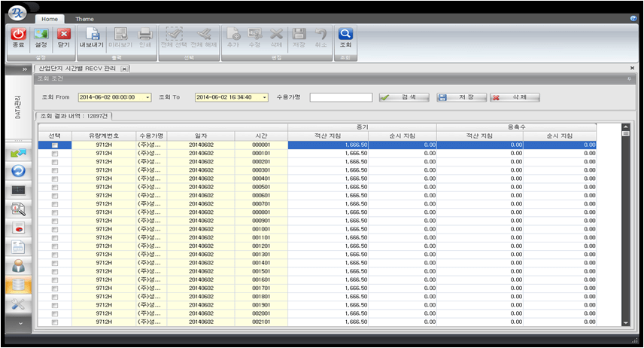Click the 수용가명 text input field
This screenshot has width=644, height=348.
point(341,97)
